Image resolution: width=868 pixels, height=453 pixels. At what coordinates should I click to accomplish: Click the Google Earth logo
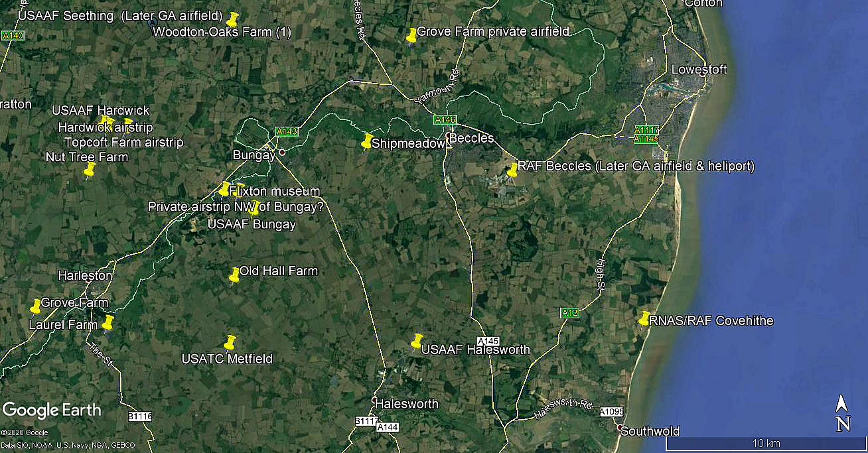[x=52, y=411]
